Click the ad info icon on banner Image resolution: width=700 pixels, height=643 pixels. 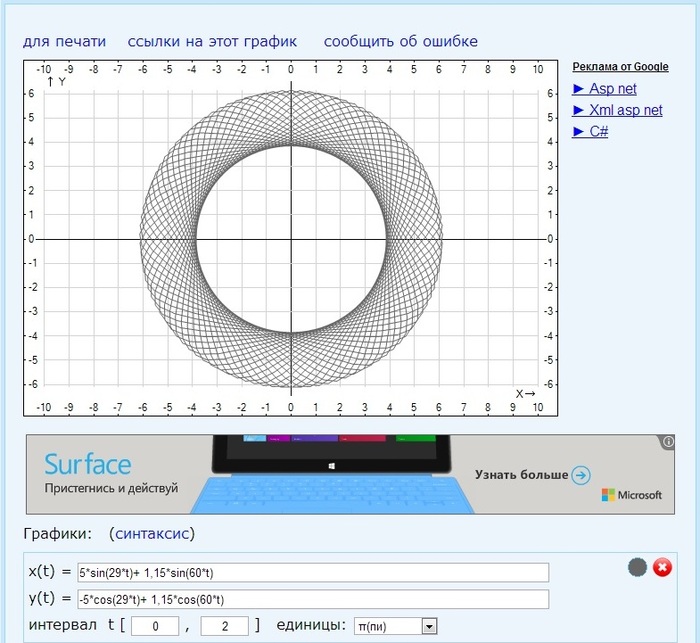pyautogui.click(x=668, y=441)
